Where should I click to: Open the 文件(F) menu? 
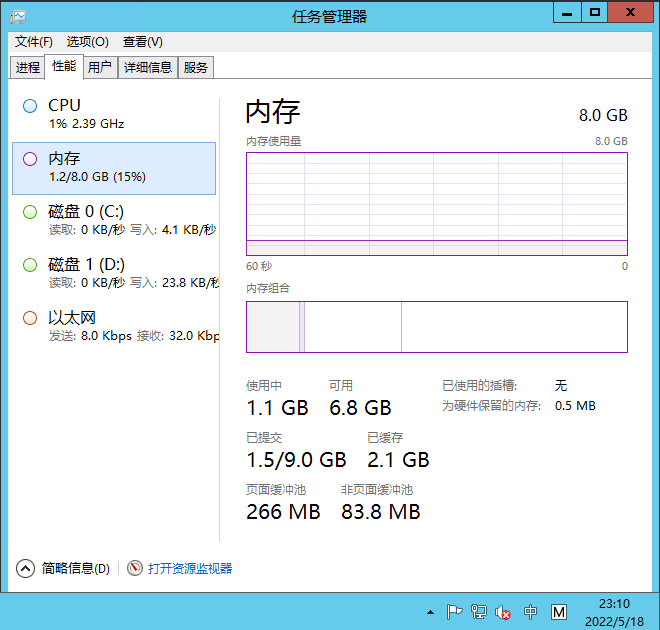(x=33, y=42)
